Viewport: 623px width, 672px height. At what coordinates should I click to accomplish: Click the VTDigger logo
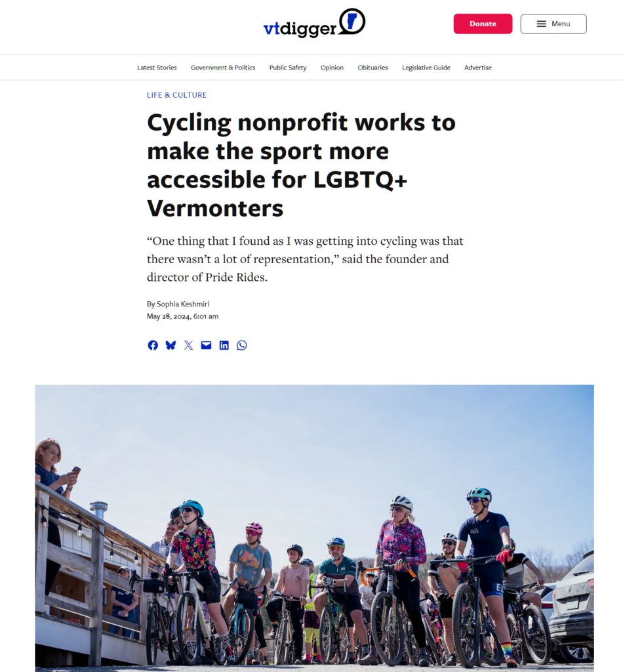click(x=313, y=24)
